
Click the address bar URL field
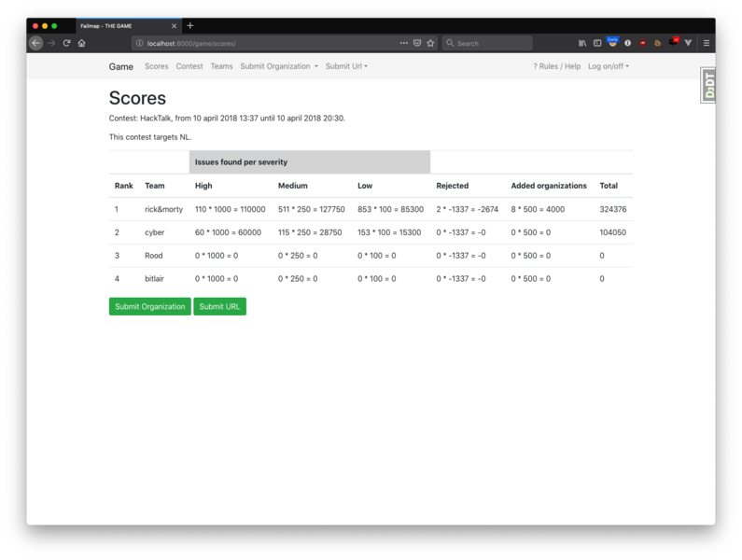pyautogui.click(x=284, y=43)
